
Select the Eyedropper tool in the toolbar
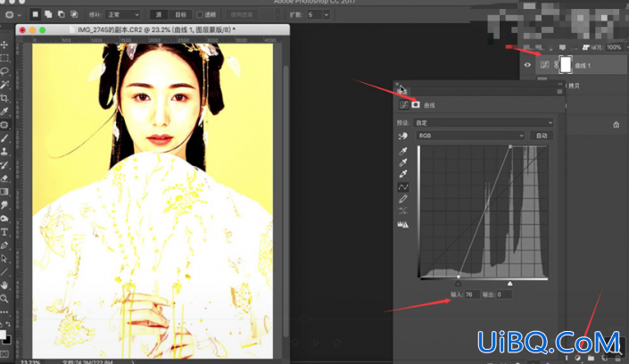[4, 112]
